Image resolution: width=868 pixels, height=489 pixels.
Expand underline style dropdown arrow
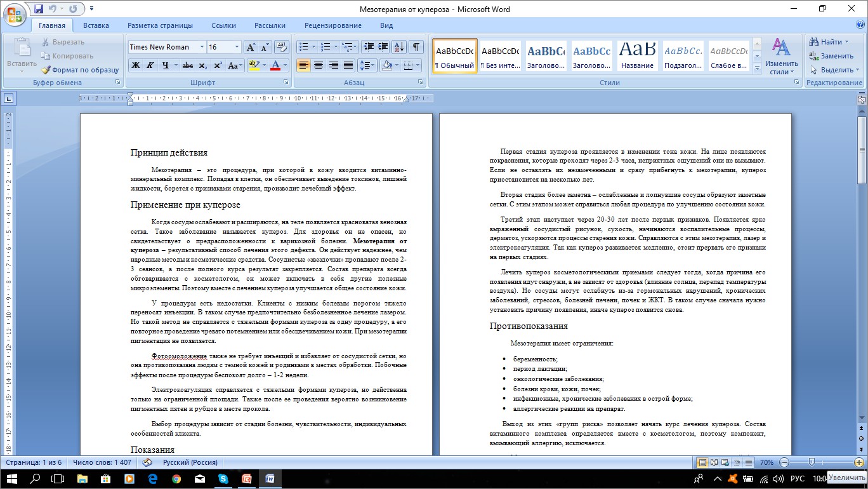(x=175, y=65)
